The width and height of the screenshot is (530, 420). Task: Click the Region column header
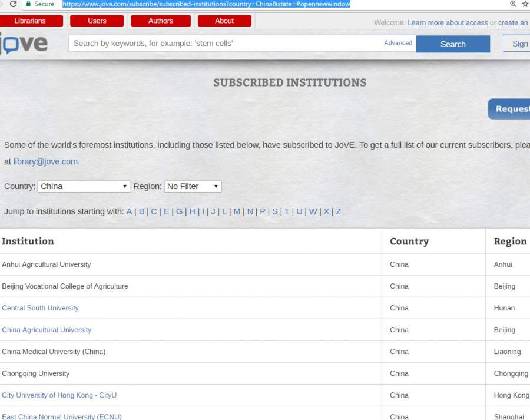(510, 242)
